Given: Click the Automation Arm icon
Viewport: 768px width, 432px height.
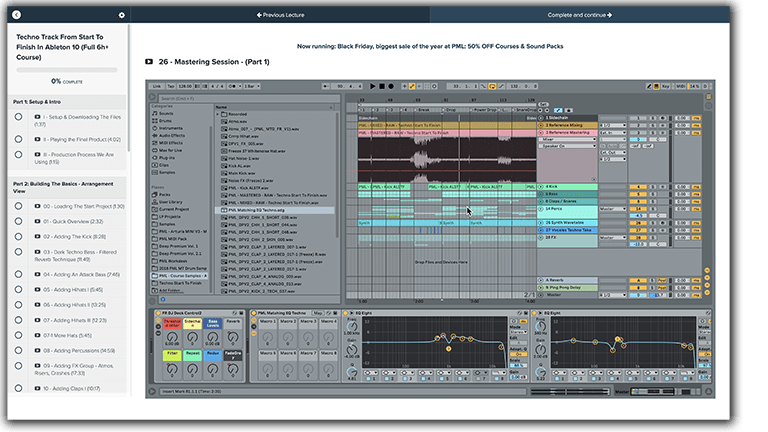Looking at the screenshot, I should (x=412, y=86).
